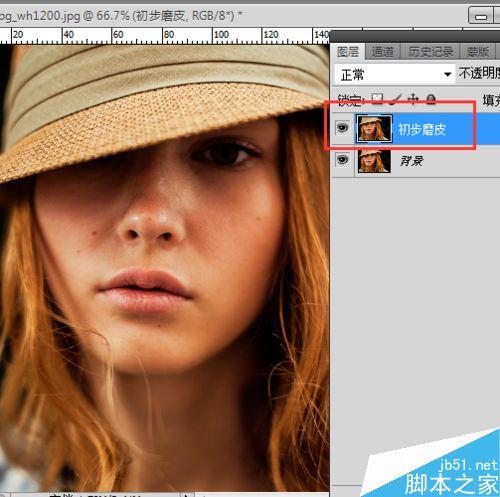Switch to the 通道 tab
Viewport: 500px width, 497px height.
coord(382,52)
